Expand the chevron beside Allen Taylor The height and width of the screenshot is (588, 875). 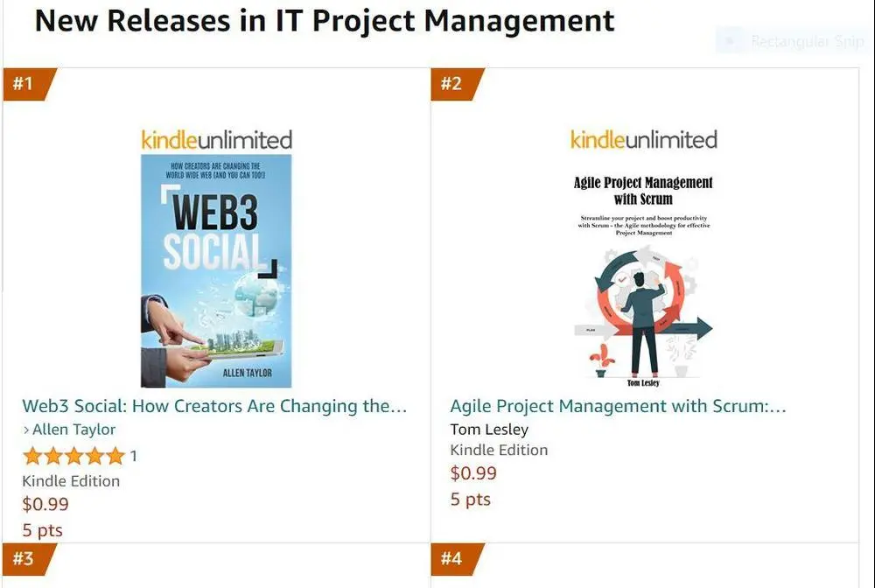coord(26,430)
